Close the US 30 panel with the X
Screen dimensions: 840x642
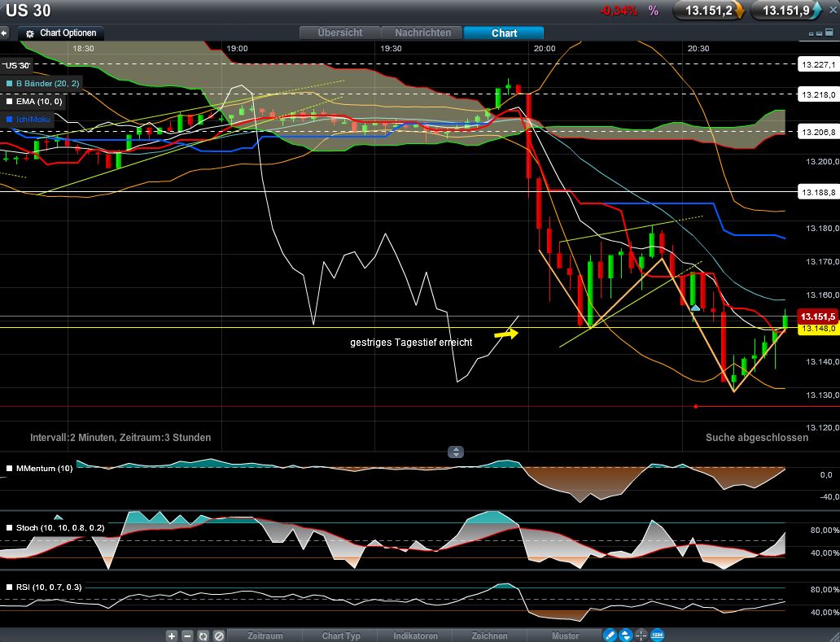[833, 11]
